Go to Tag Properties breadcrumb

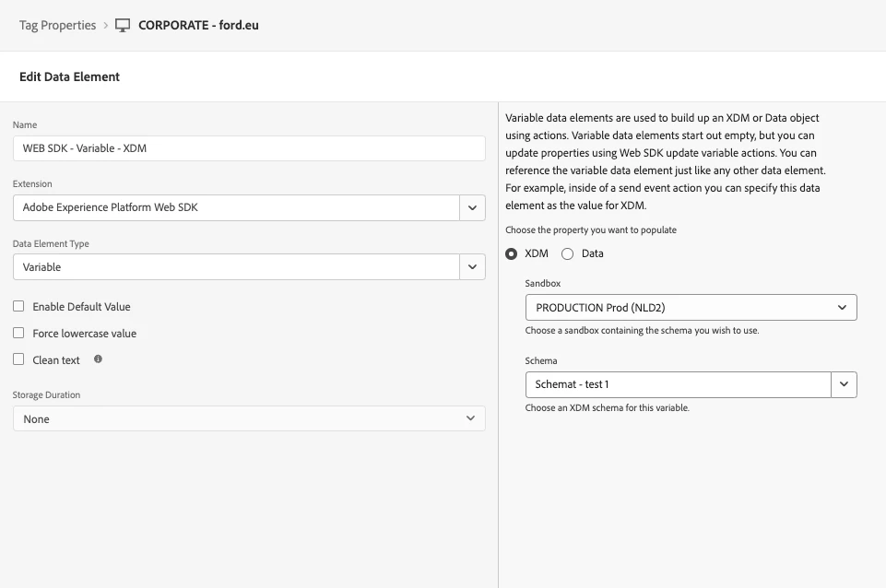(x=57, y=26)
